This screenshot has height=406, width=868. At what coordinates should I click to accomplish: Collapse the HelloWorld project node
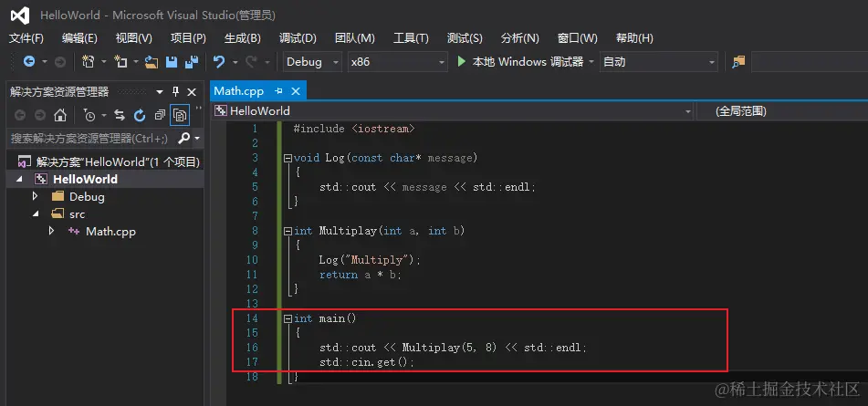20,179
